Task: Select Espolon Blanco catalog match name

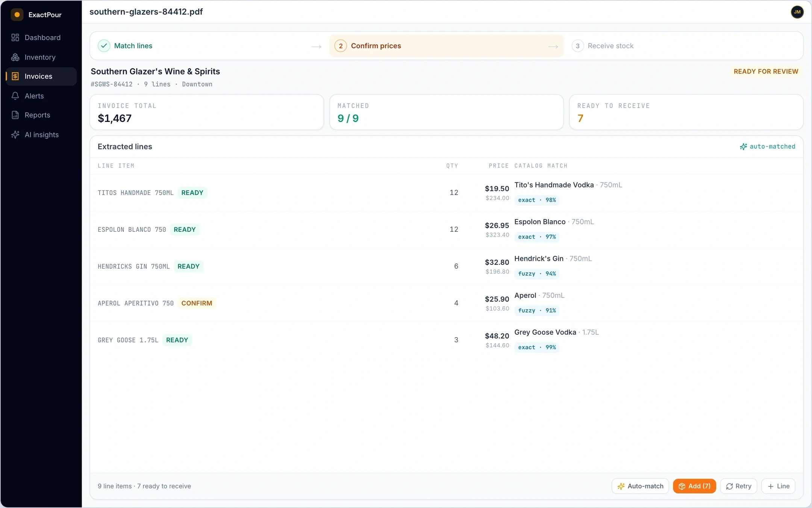Action: [x=540, y=222]
